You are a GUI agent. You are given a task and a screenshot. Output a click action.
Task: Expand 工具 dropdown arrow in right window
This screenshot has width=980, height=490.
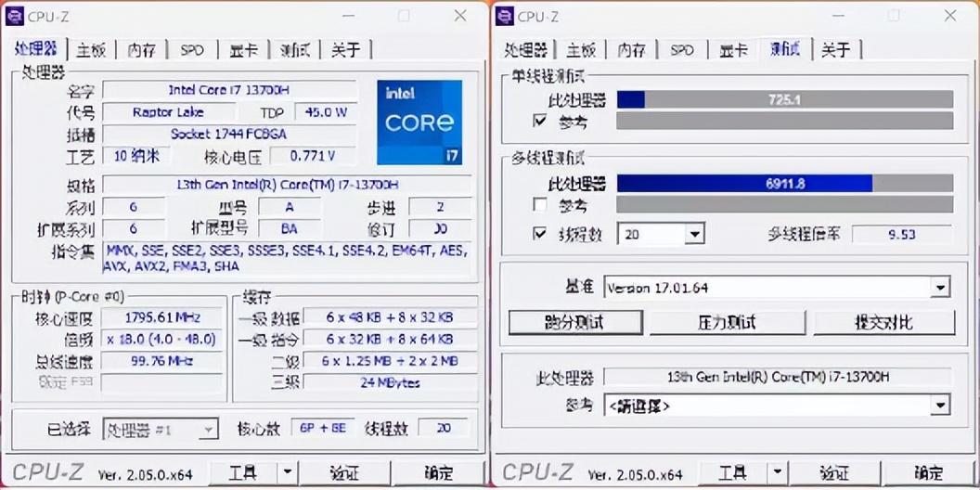pyautogui.click(x=777, y=472)
